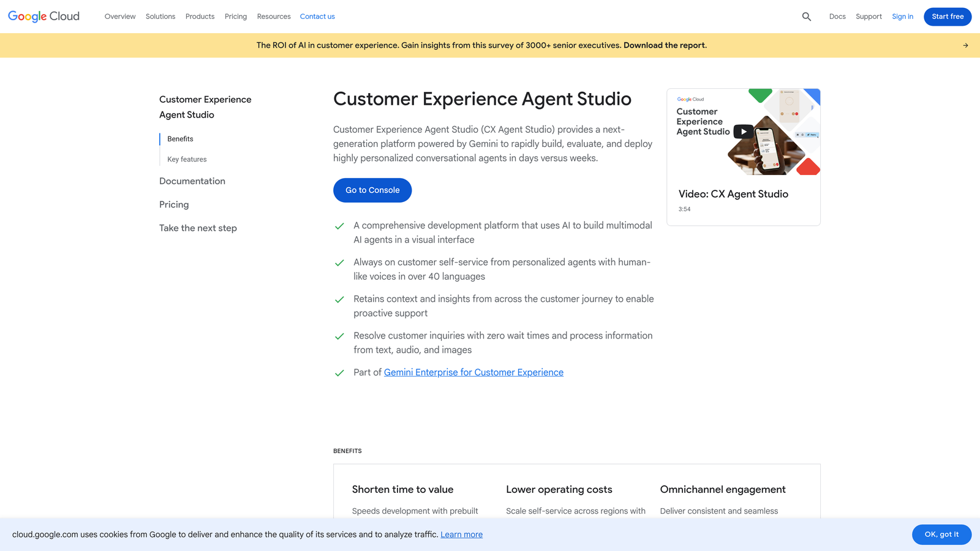Click Sign in
This screenshot has width=980, height=551.
(902, 17)
